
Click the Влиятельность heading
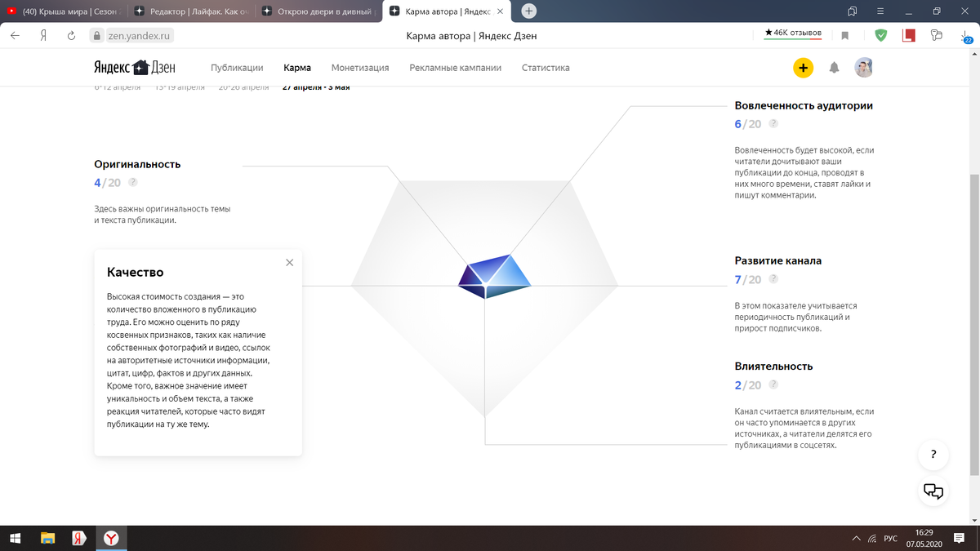(773, 366)
